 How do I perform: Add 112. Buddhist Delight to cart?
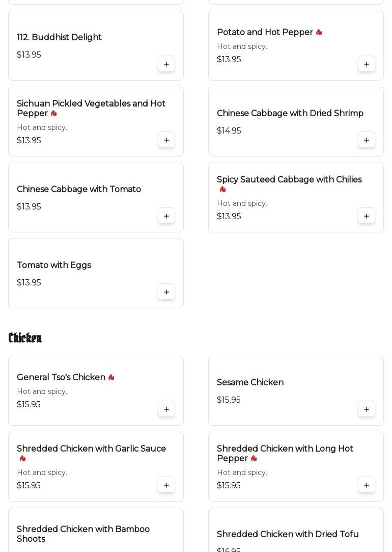click(x=166, y=64)
